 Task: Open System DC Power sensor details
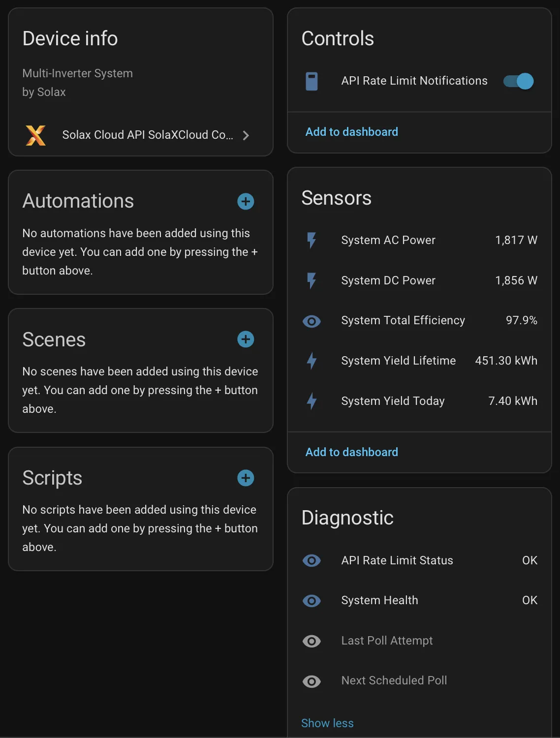click(419, 280)
